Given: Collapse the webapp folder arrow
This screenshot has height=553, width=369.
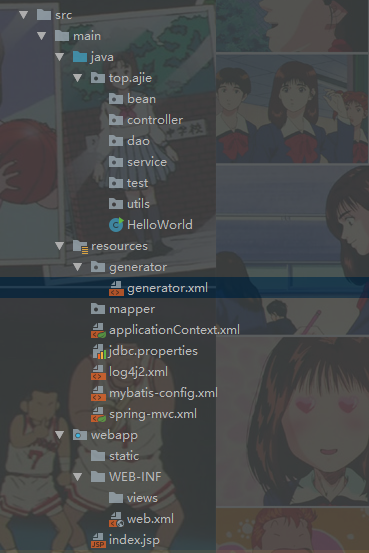Looking at the screenshot, I should 60,435.
